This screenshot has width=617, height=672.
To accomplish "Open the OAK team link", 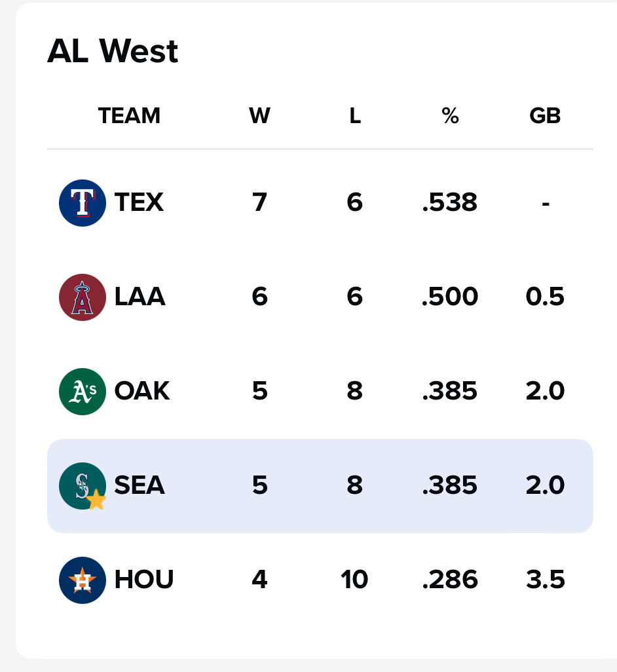I will click(142, 392).
